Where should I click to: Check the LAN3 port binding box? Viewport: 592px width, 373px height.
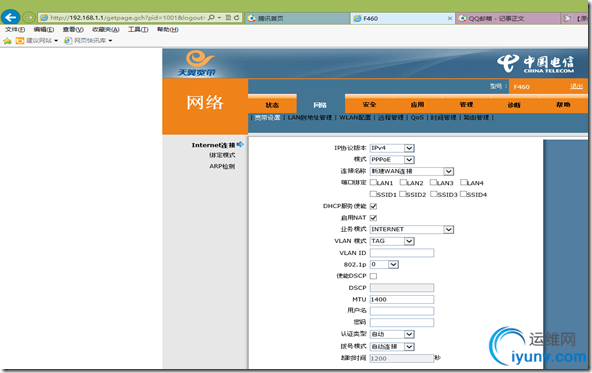(433, 183)
